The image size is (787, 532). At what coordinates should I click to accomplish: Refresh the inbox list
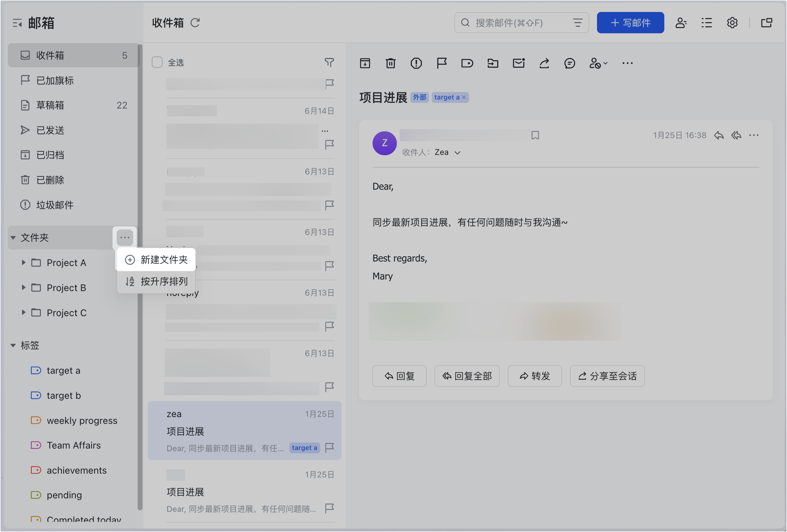point(195,23)
